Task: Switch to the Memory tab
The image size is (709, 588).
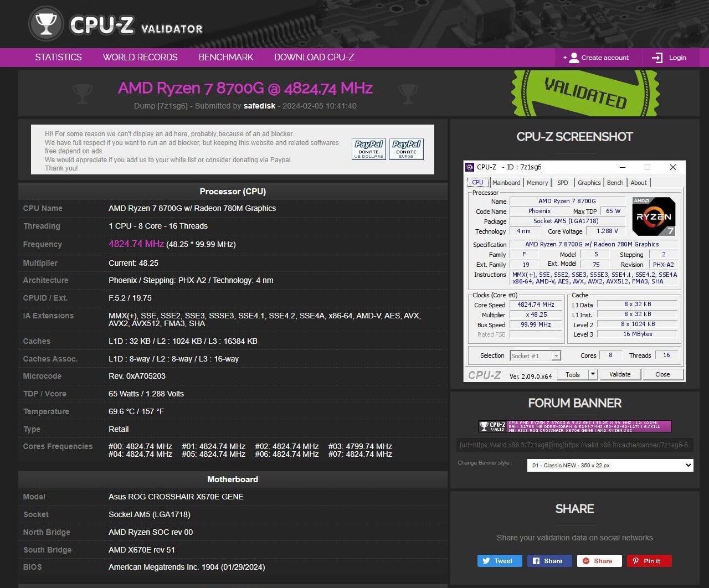Action: click(537, 183)
